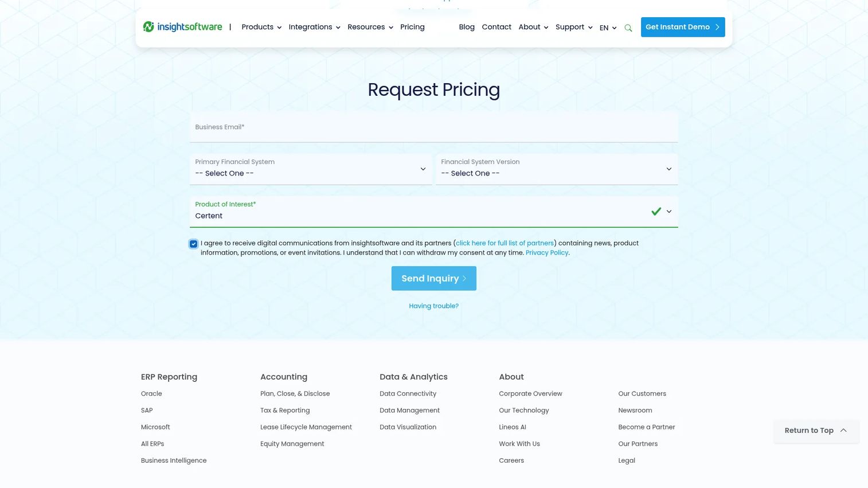
Task: Open the Data Management link
Action: [410, 410]
